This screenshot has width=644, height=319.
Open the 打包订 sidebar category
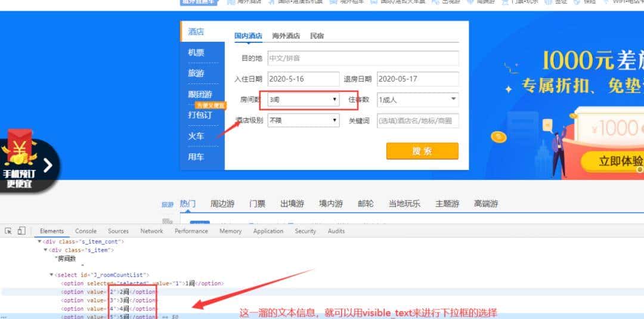(200, 115)
